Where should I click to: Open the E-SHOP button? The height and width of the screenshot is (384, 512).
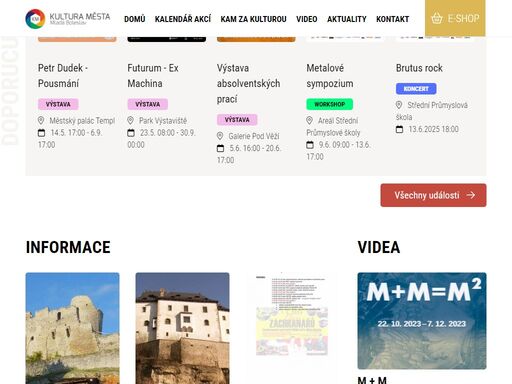455,18
